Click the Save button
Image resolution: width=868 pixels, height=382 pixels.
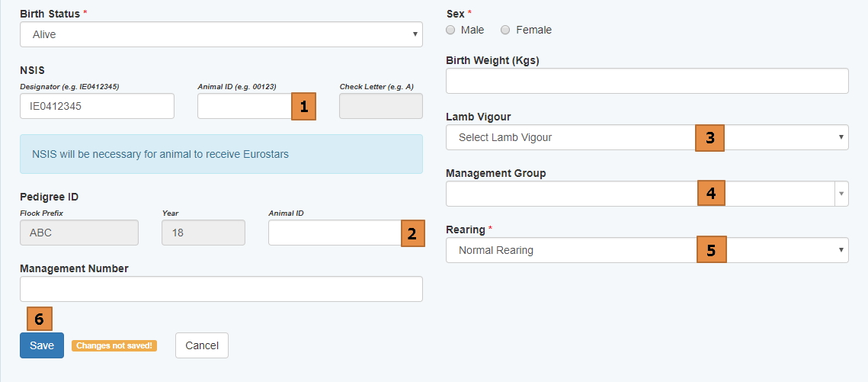pyautogui.click(x=42, y=345)
